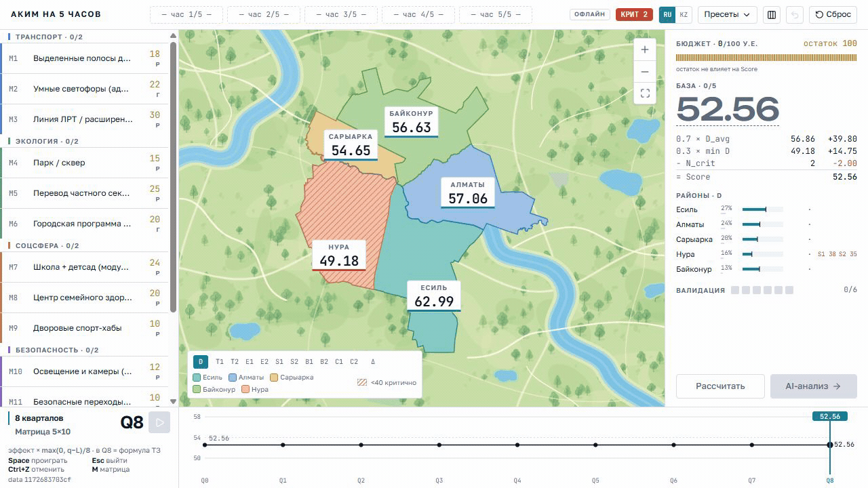Screen dimensions: 868x488
Task: Select measure M3 Линия ЛРТ
Action: (84, 119)
